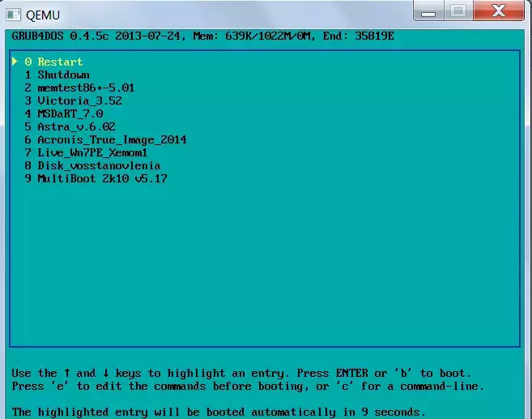
Task: Choose Victoria_3.52 boot entry
Action: pos(73,100)
